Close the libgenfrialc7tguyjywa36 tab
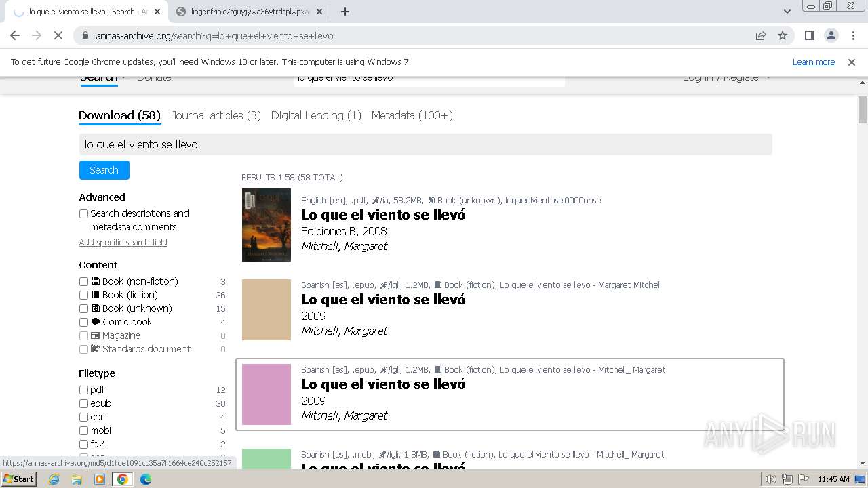The image size is (868, 488). [319, 12]
